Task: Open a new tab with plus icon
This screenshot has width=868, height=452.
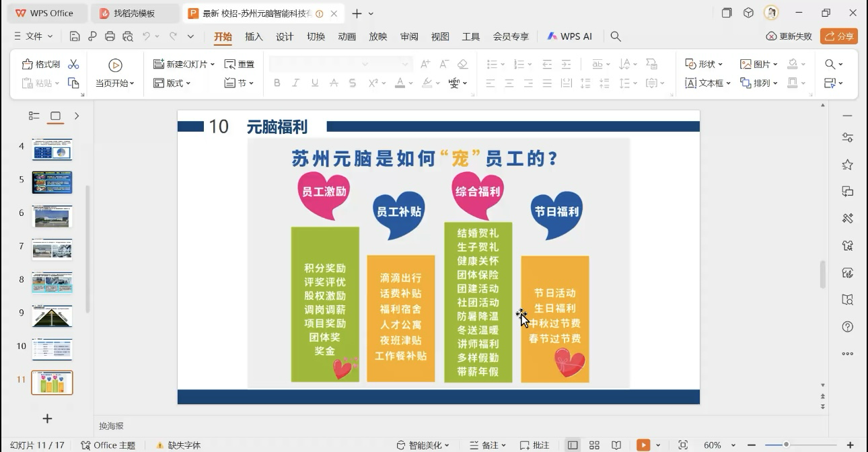Action: click(x=357, y=13)
